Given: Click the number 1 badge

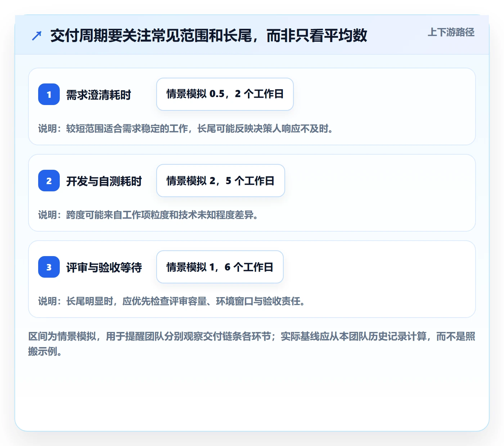Looking at the screenshot, I should click(x=49, y=94).
